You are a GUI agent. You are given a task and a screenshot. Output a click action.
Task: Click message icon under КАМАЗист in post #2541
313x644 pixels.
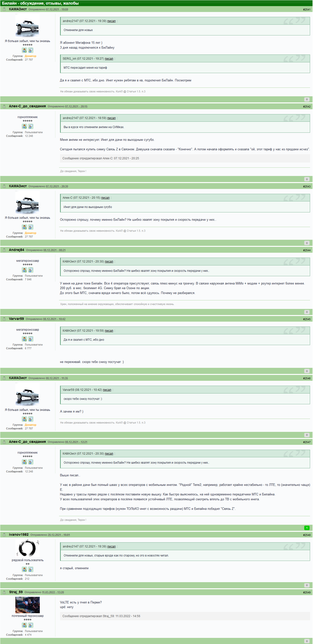coord(31,51)
